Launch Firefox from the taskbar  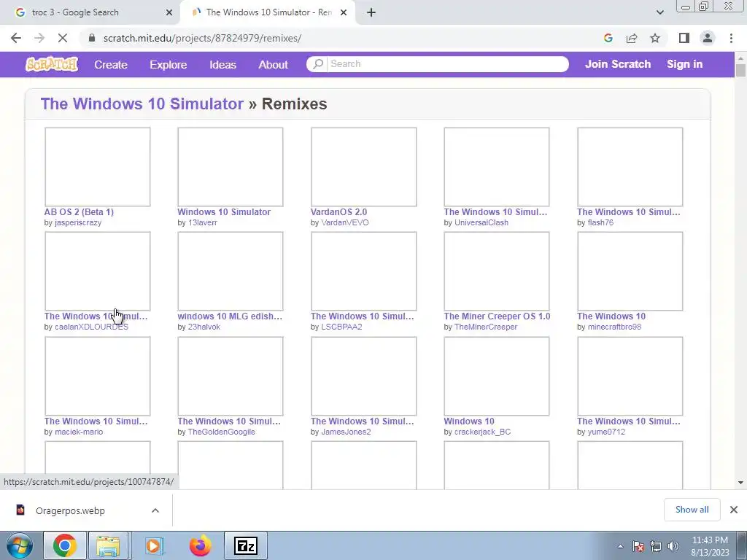[200, 545]
